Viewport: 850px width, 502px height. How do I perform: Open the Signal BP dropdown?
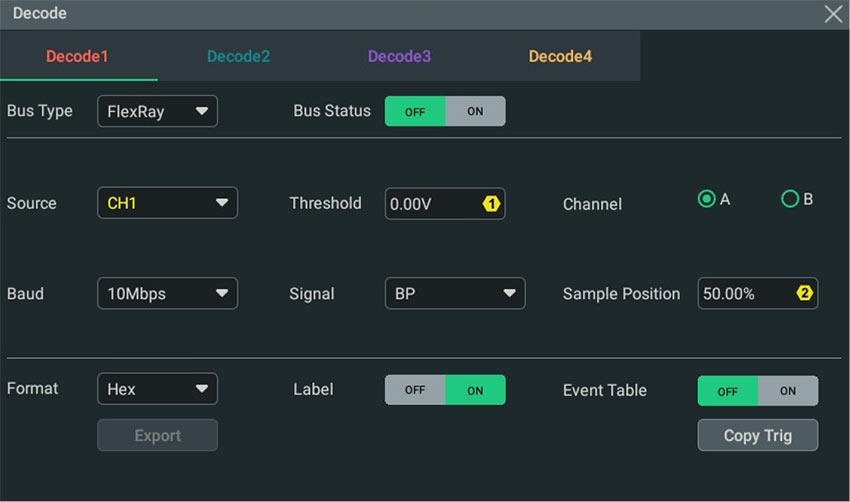(455, 293)
